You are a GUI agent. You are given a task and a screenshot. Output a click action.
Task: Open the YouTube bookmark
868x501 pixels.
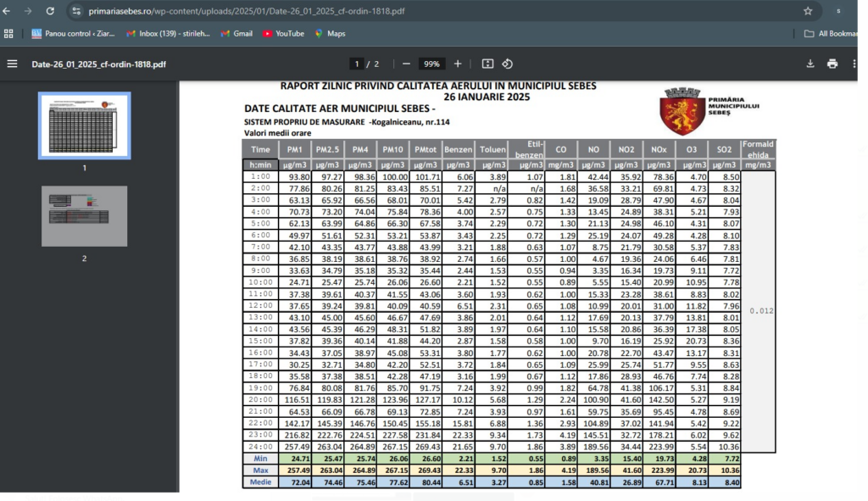coord(283,34)
